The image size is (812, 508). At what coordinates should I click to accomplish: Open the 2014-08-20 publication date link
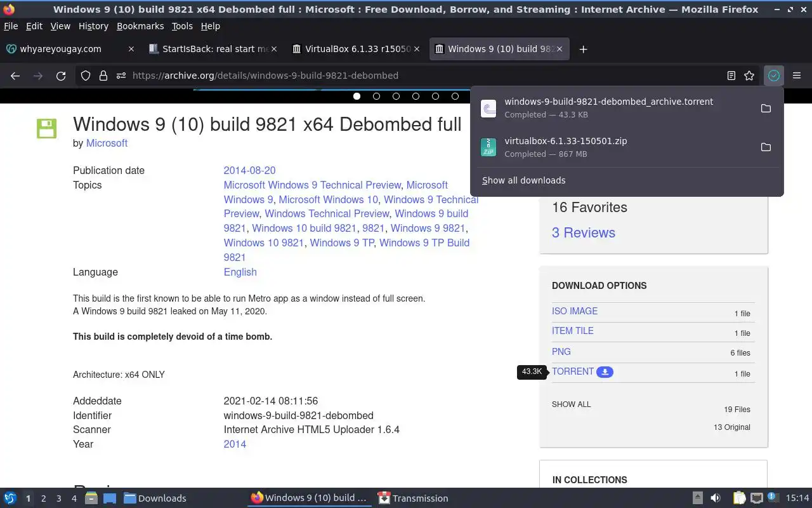(249, 170)
